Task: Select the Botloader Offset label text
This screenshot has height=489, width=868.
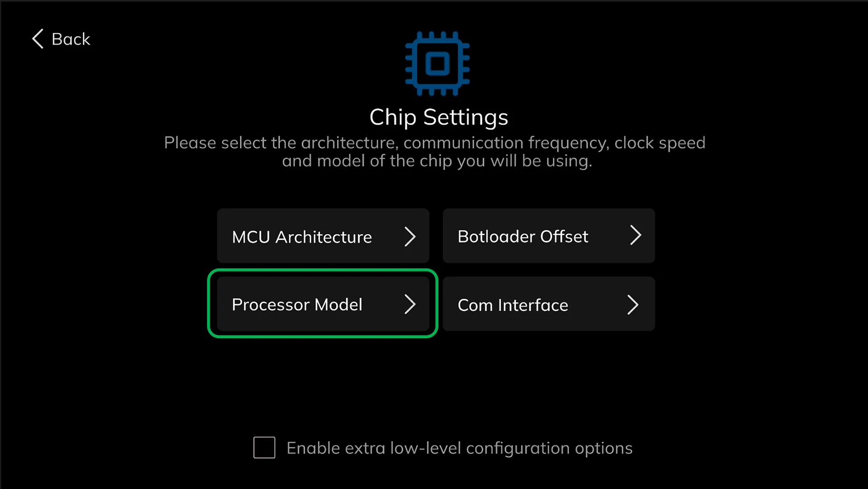Action: (523, 236)
